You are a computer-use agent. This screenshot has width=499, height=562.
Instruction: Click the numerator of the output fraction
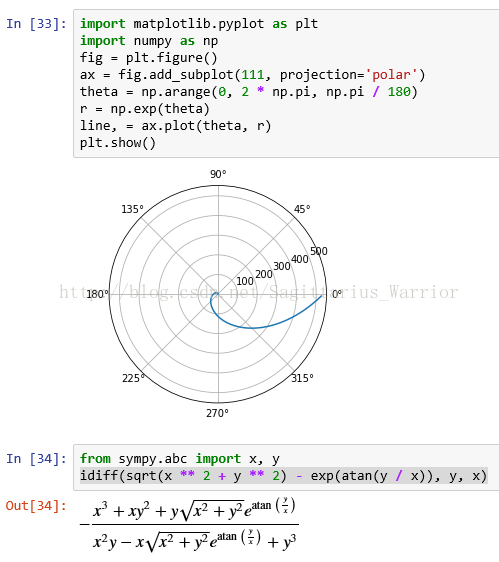pyautogui.click(x=194, y=510)
